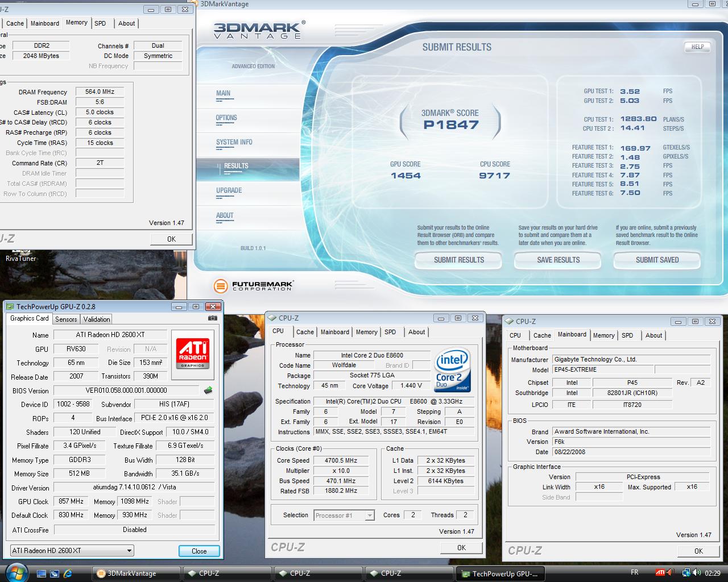Click the ATI tray icon
This screenshot has width=728, height=582.
(660, 573)
